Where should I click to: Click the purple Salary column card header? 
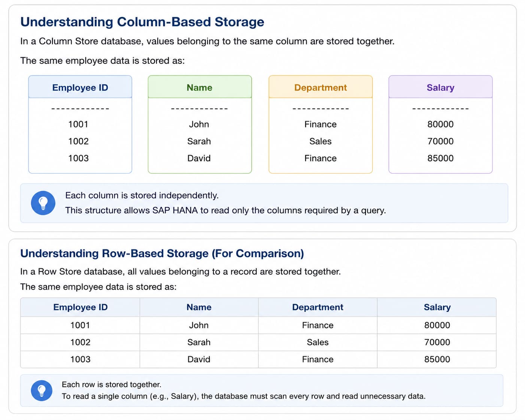[x=440, y=87]
